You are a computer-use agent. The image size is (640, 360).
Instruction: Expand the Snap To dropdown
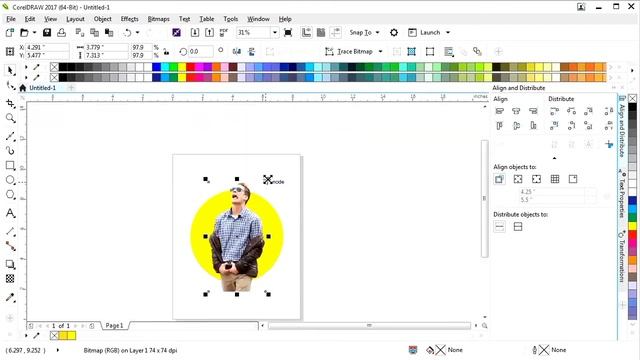pos(377,33)
